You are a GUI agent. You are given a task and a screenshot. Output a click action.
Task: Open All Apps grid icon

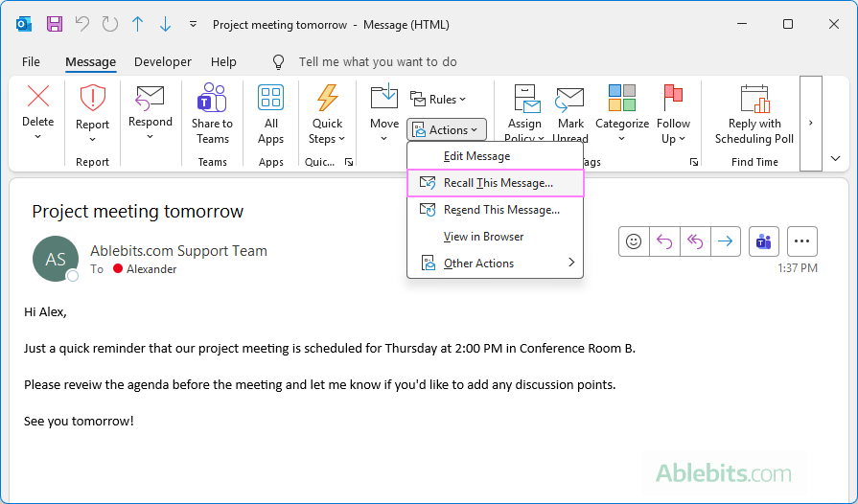click(271, 98)
